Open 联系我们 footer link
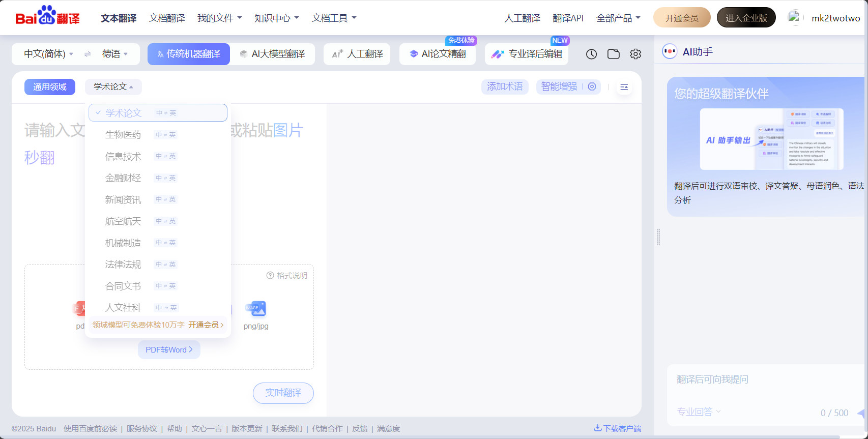 coord(287,428)
